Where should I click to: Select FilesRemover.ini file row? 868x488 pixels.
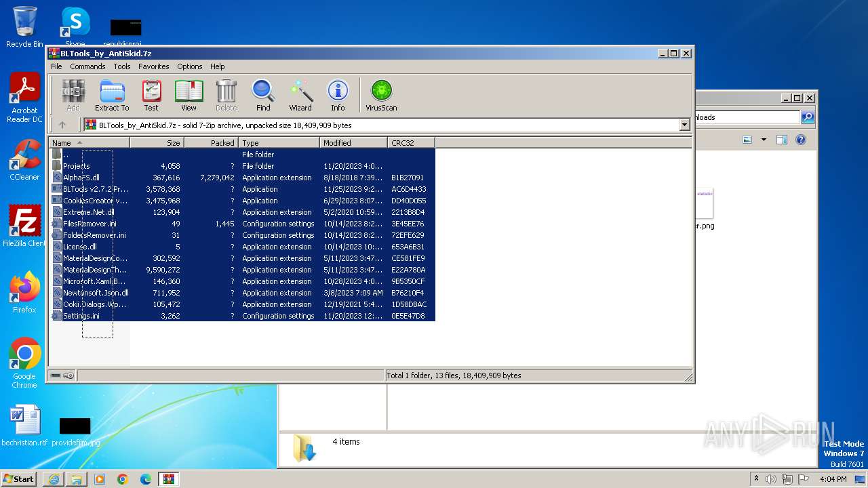click(x=242, y=224)
